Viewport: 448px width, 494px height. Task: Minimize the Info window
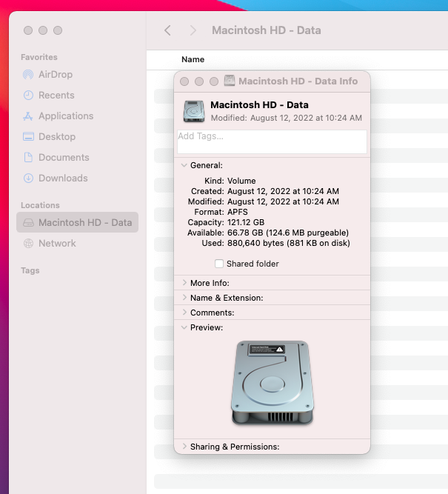coord(199,81)
